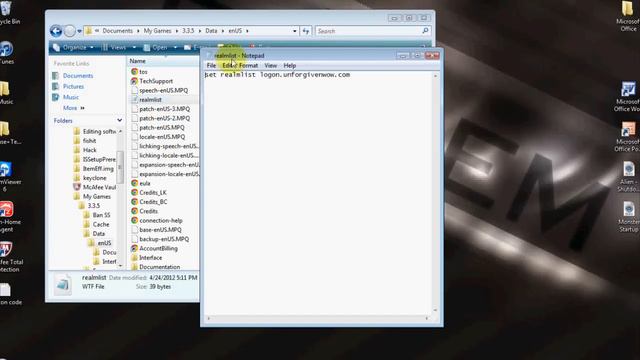Click Documents in the address path
Image resolution: width=640 pixels, height=360 pixels.
[118, 31]
